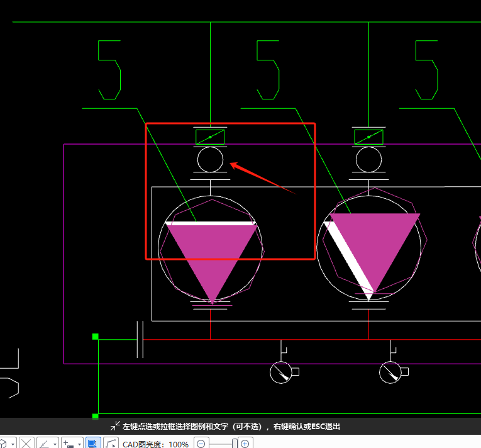Select the rightmost green number 5

(x=426, y=70)
